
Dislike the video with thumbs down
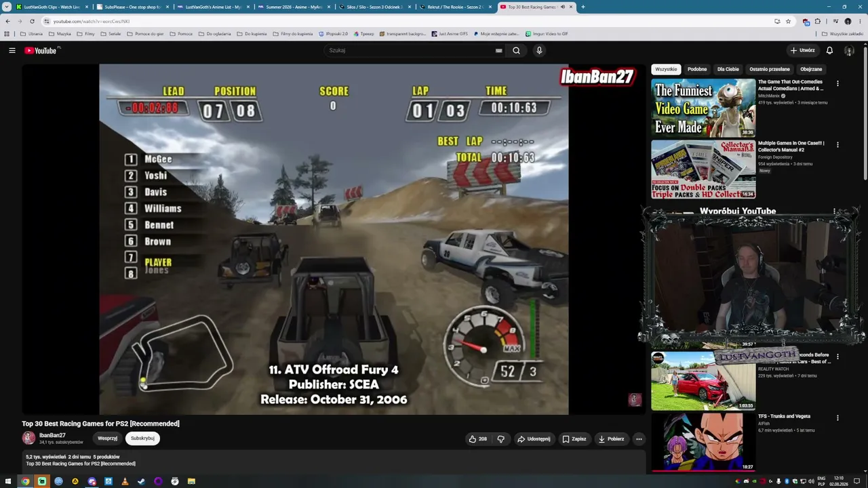[x=500, y=439]
